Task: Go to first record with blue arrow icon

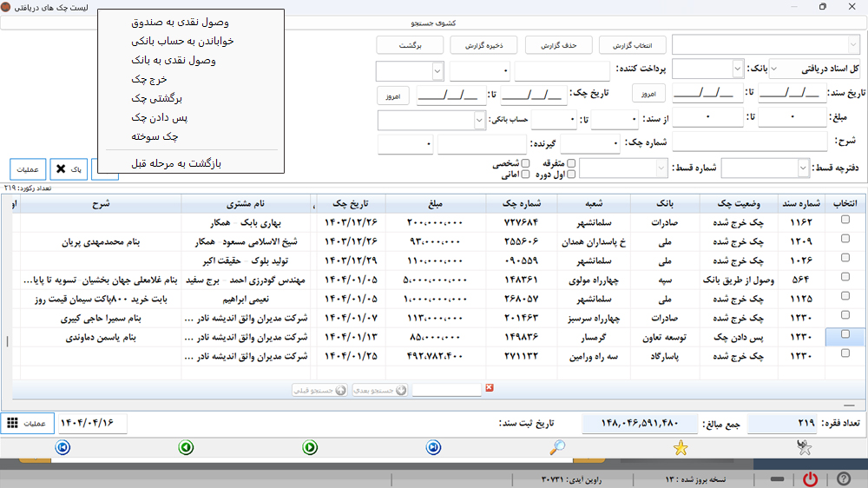Action: point(433,447)
